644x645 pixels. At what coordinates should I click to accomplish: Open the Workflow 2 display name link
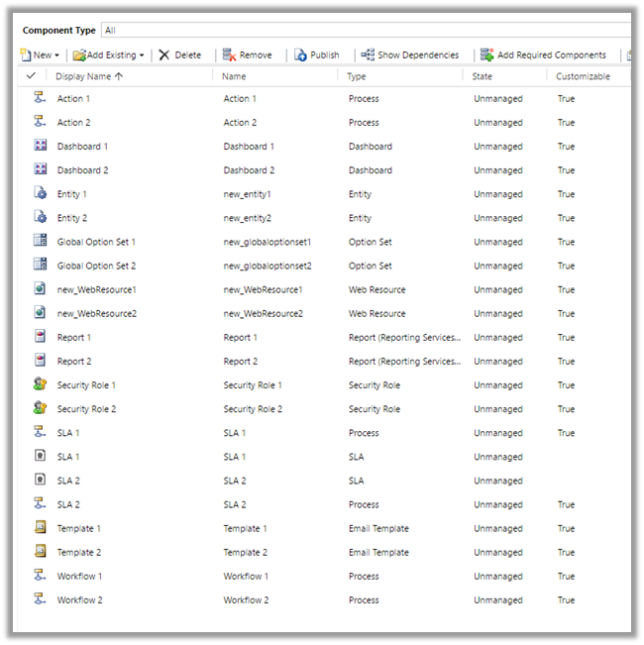(x=80, y=600)
